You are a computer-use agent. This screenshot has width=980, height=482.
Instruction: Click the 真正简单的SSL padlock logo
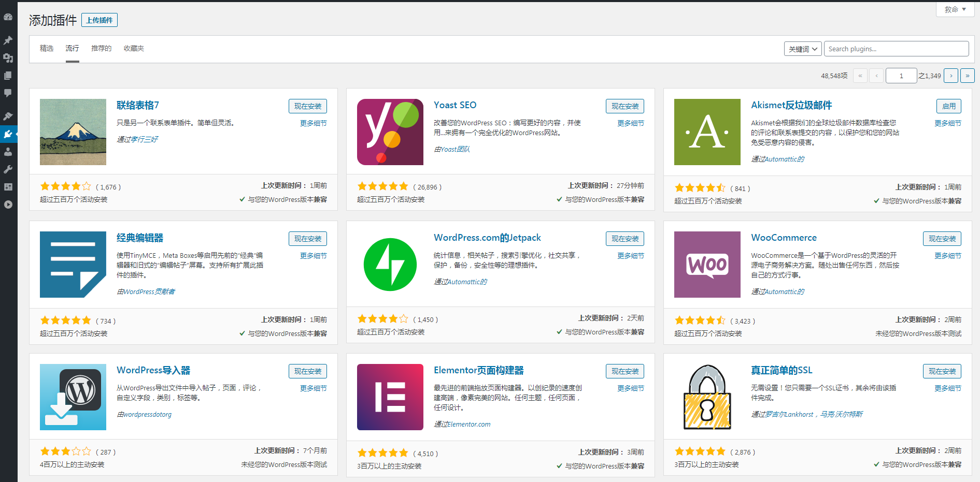tap(707, 397)
